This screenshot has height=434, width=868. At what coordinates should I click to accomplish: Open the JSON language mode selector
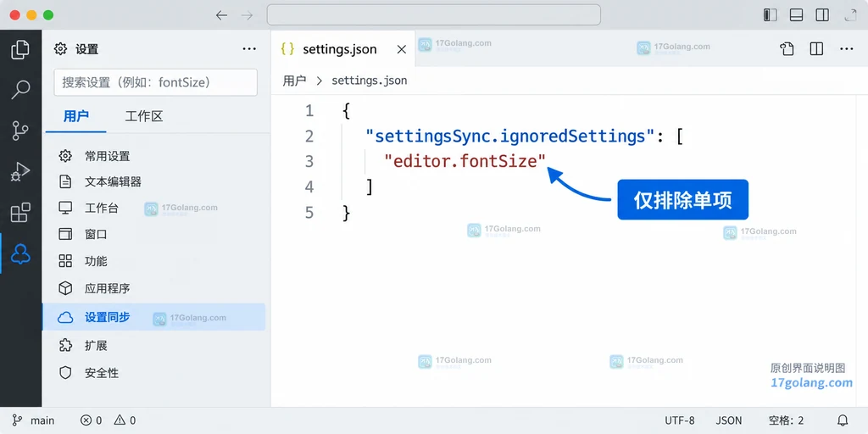(x=728, y=420)
